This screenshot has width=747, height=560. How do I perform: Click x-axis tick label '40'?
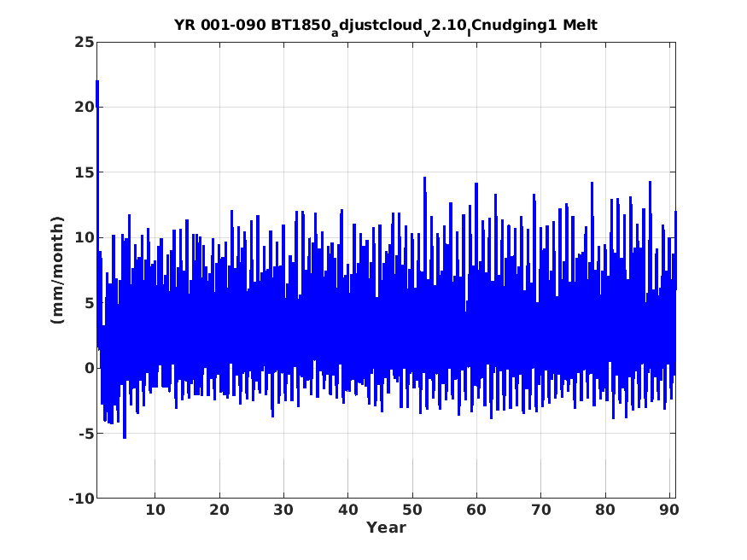[348, 510]
